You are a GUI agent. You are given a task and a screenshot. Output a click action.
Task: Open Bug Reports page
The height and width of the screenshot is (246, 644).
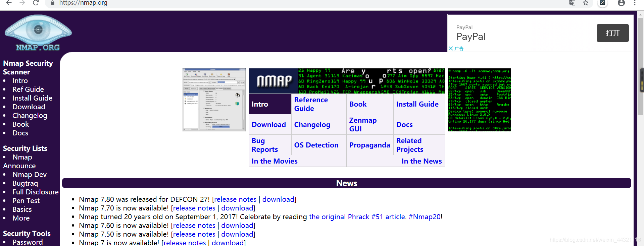click(x=264, y=145)
